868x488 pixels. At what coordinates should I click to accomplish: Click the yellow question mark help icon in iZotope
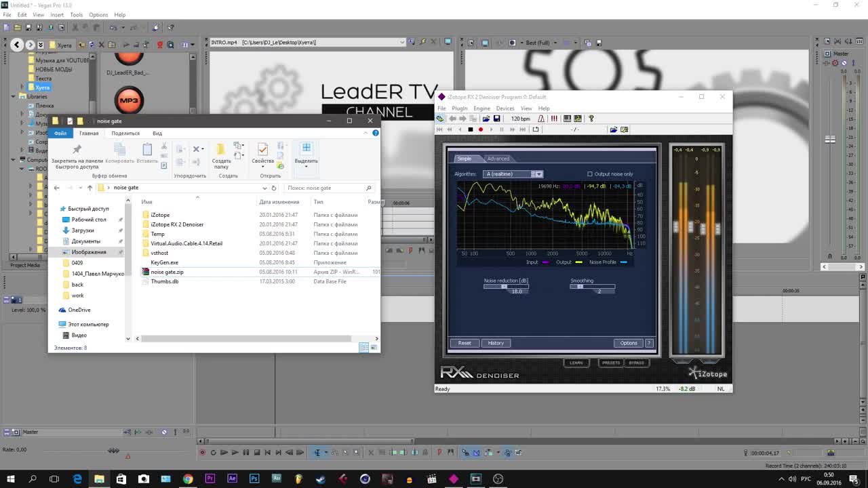click(591, 119)
